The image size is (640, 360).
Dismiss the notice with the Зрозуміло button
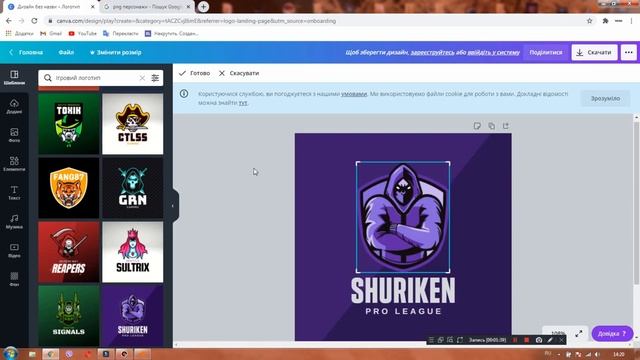point(605,98)
